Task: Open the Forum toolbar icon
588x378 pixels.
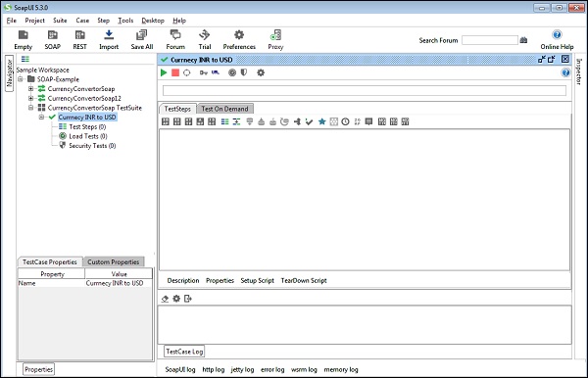Action: point(175,40)
